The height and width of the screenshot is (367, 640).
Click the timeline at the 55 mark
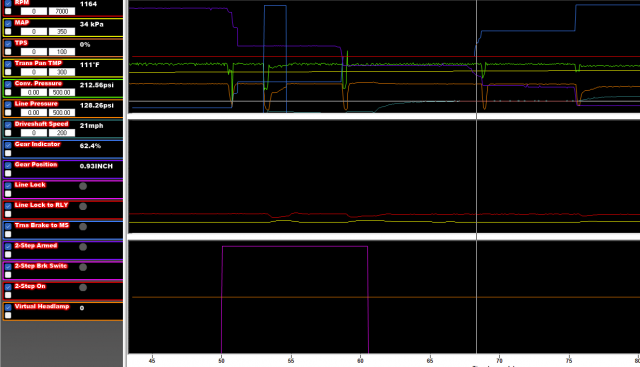click(x=291, y=361)
